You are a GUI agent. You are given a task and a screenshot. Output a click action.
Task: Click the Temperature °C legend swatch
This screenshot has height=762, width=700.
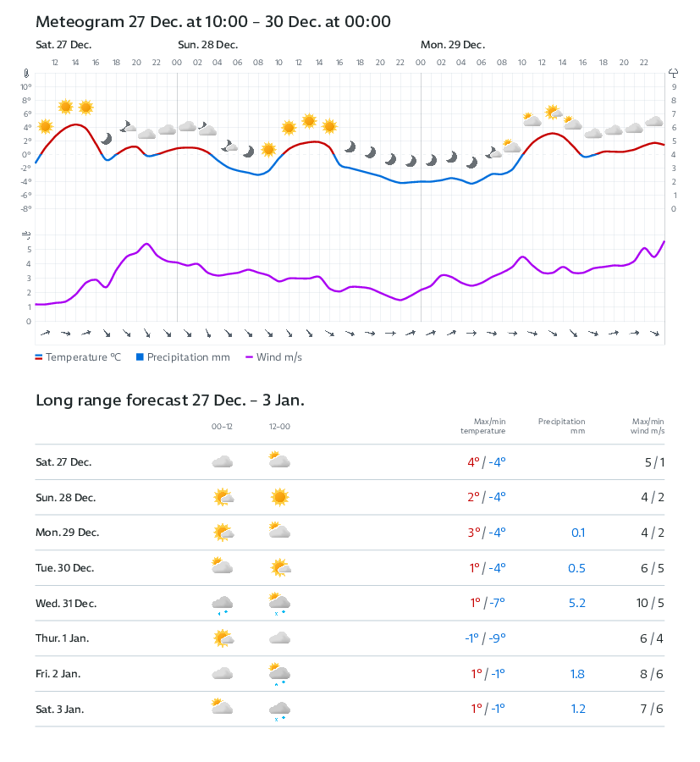[x=39, y=357]
